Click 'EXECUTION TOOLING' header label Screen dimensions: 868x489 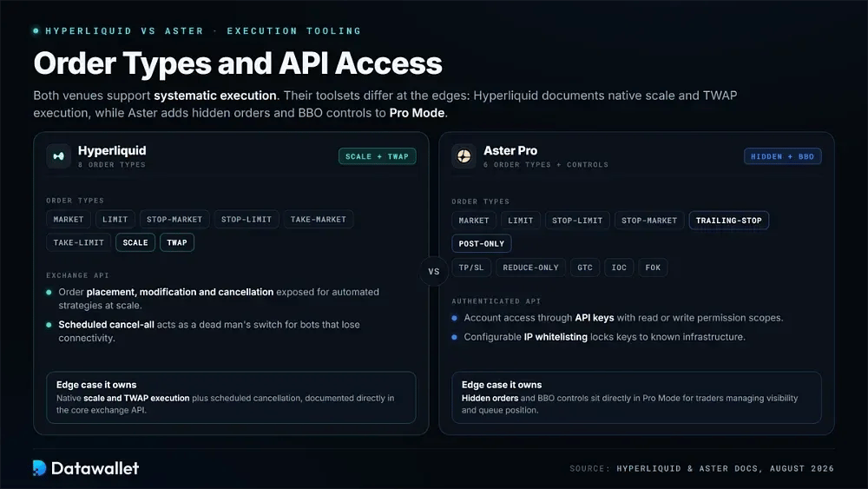294,31
